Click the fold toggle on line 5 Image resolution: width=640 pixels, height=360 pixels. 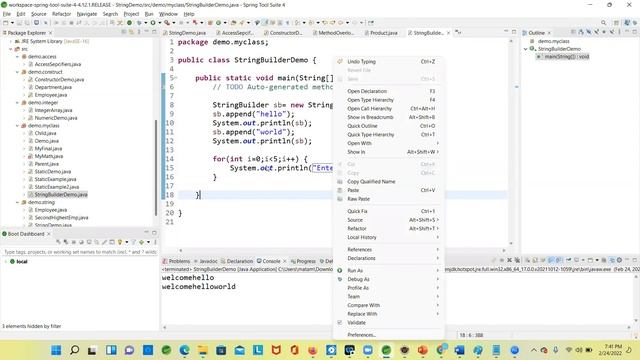tap(176, 78)
